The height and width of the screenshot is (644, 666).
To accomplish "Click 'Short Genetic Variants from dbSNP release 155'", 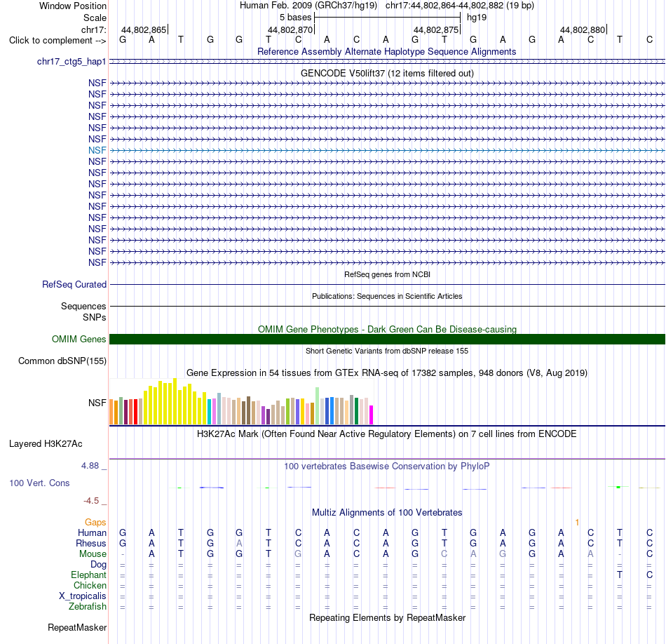I will coord(387,351).
